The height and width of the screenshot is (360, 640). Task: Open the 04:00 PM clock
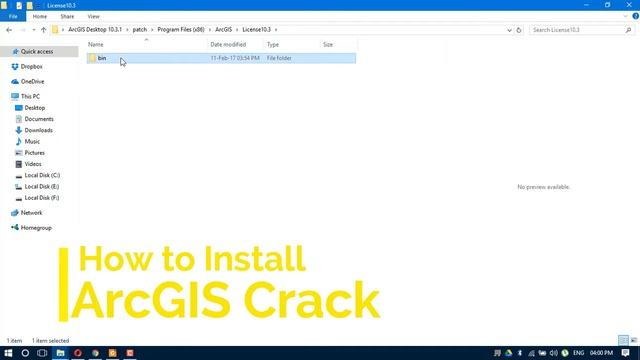click(601, 353)
